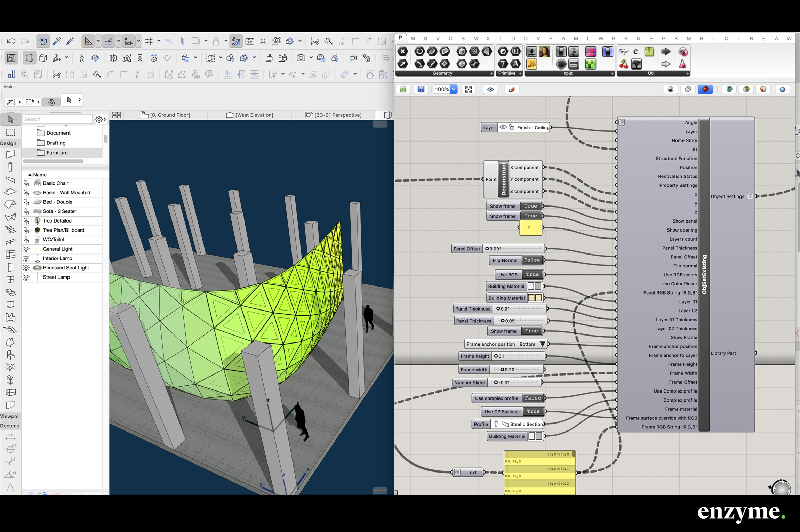Activate the Explore (walk) tool in ArchiCAD toolbar

pyautogui.click(x=82, y=58)
